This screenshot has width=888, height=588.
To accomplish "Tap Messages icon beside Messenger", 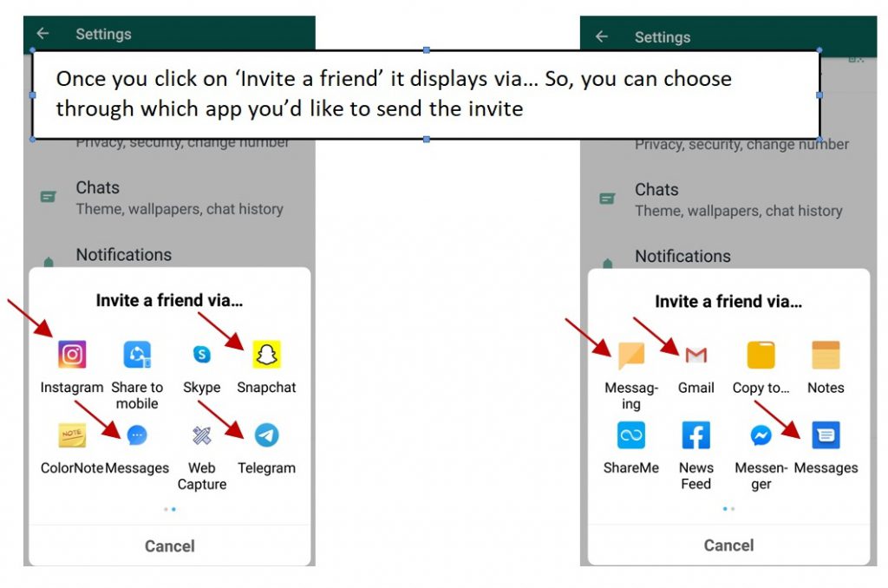I will tap(826, 435).
